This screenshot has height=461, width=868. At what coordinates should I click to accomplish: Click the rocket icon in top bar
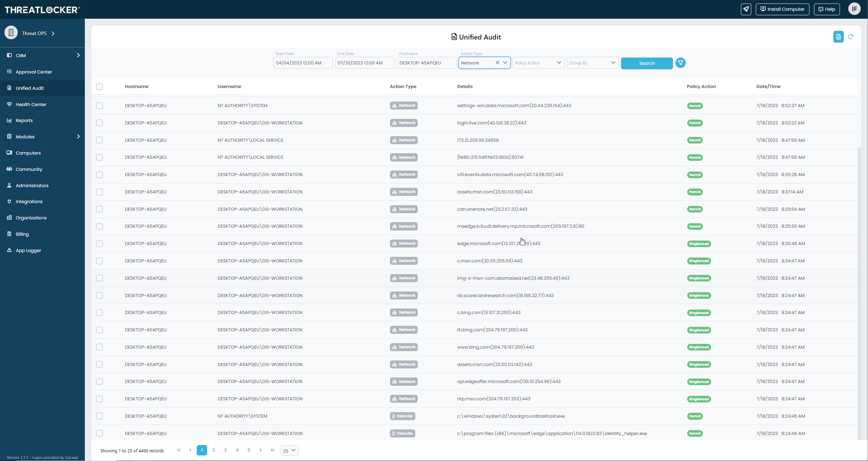pyautogui.click(x=746, y=9)
